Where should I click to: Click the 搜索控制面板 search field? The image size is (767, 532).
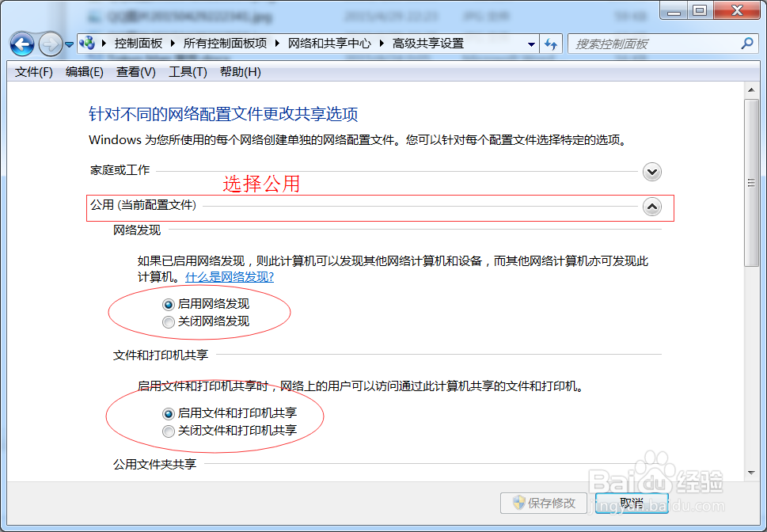pos(664,44)
